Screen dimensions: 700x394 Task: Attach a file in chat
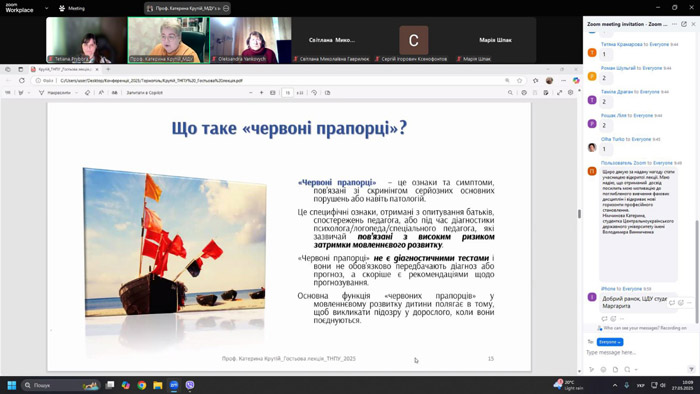tap(615, 369)
